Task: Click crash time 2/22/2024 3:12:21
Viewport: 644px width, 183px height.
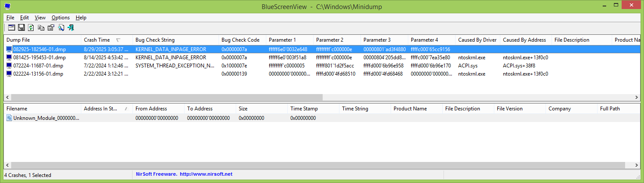Action: pyautogui.click(x=106, y=74)
